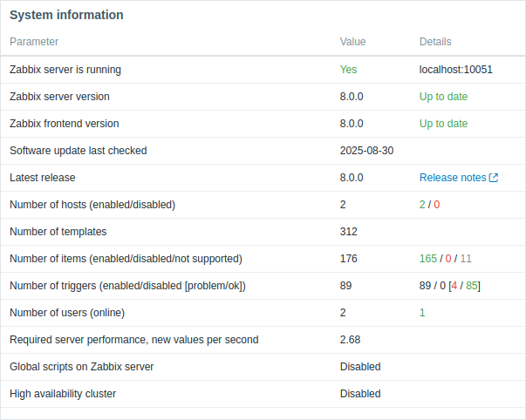Click the external link icon beside Release notes
The image size is (526, 420).
[494, 178]
